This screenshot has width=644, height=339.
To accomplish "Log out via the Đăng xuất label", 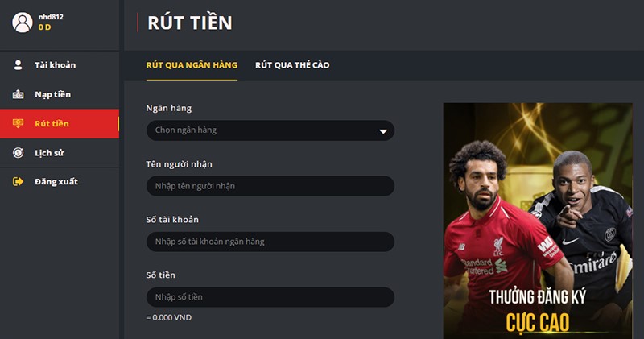I will point(56,182).
